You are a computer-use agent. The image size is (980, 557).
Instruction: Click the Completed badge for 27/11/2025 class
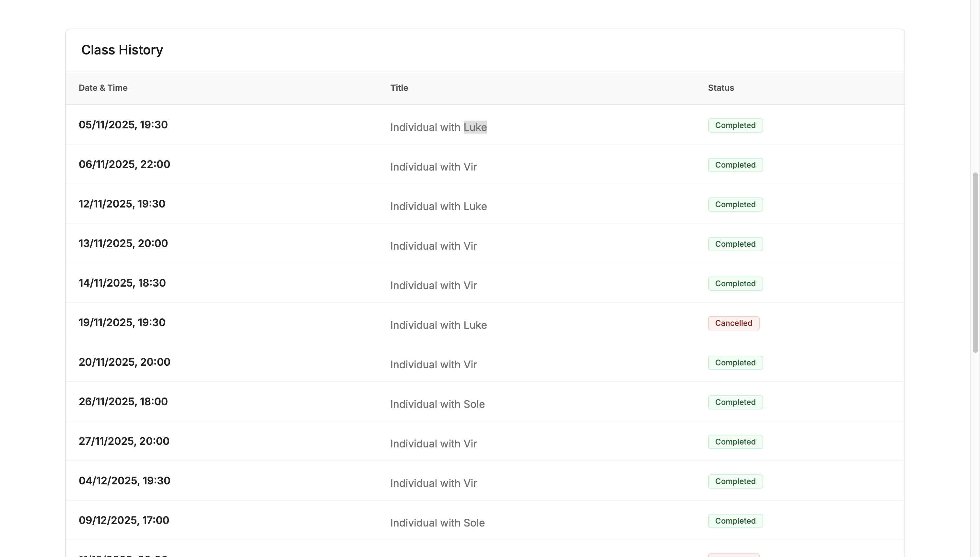[x=735, y=442]
